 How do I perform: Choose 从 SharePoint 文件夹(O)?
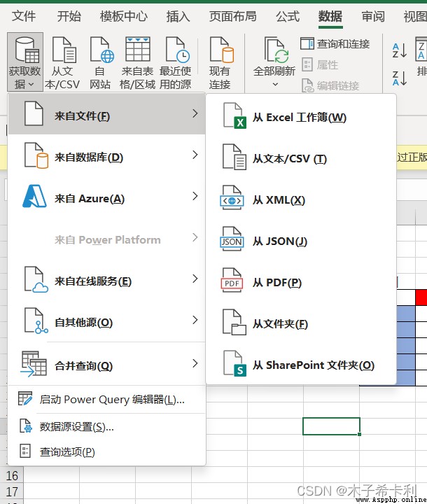tap(301, 365)
